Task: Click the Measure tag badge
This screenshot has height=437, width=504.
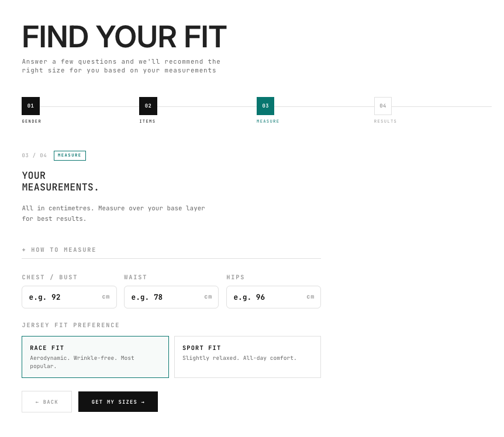Action: click(x=70, y=155)
